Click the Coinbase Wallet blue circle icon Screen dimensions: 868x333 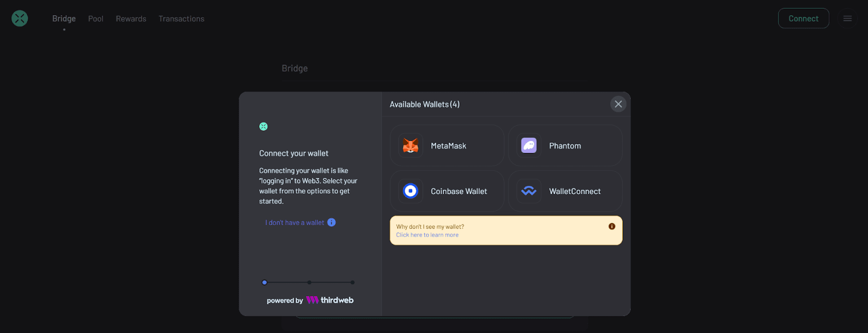411,191
